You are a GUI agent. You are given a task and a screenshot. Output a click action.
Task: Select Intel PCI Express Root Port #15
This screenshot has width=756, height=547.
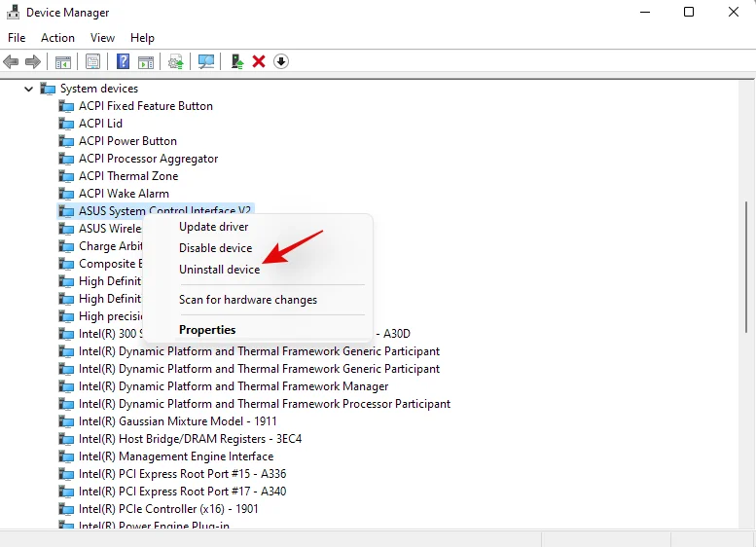[182, 474]
